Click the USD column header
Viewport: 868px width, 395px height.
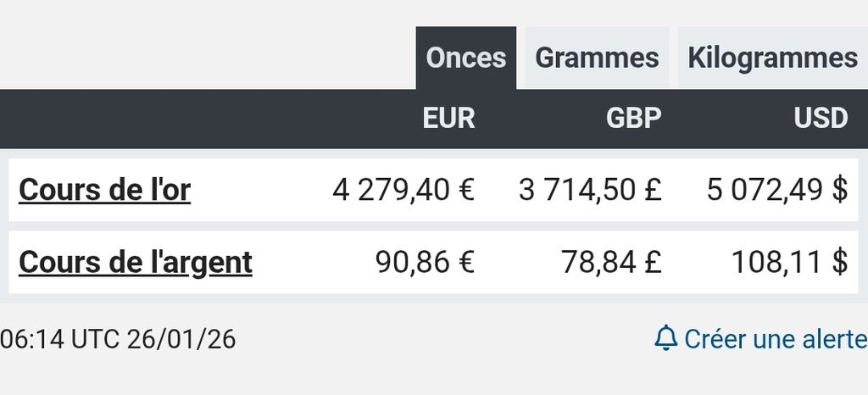[x=821, y=119]
